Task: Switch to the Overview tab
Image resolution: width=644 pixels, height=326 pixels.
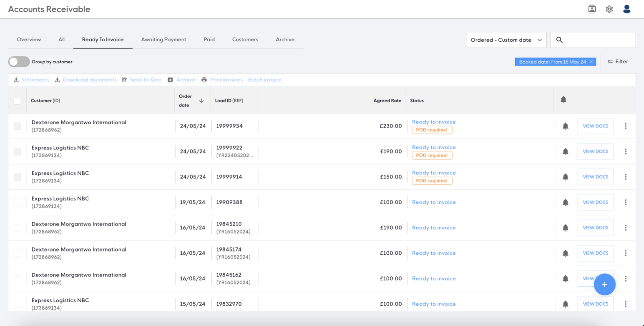Action: [x=29, y=40]
